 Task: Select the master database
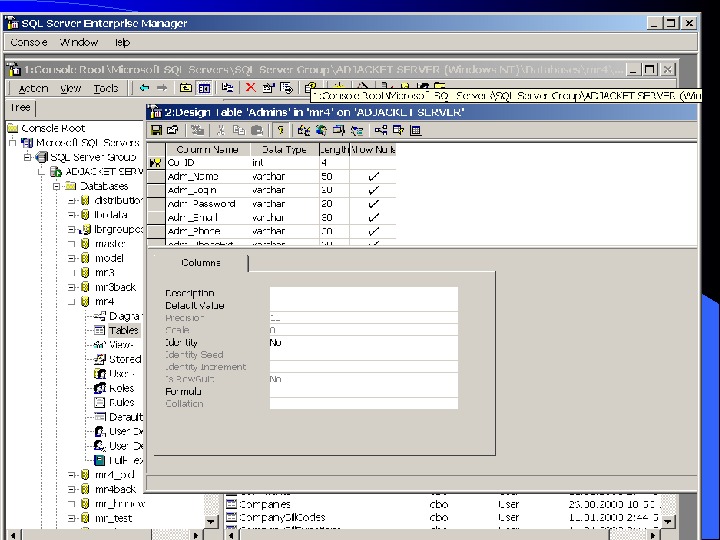tap(110, 243)
